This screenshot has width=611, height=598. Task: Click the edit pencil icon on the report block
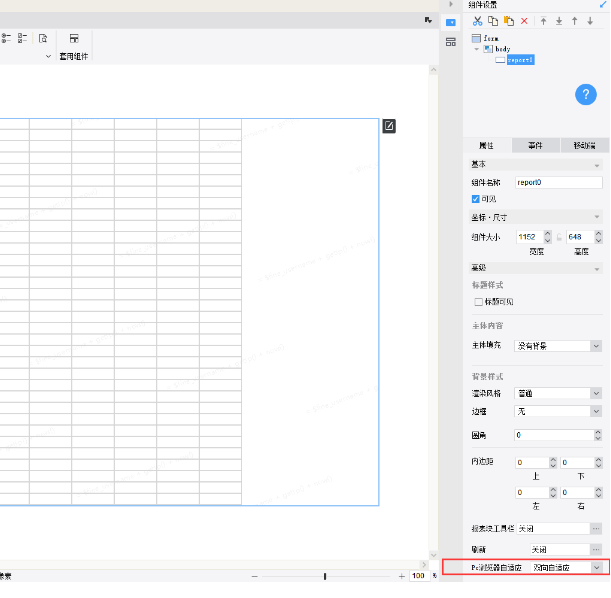[x=389, y=126]
